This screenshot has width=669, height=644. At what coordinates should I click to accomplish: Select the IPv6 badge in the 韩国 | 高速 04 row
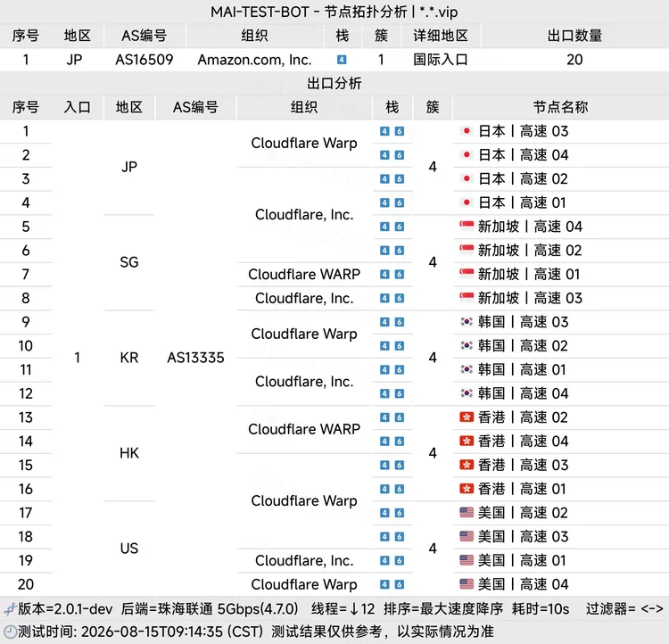coord(400,393)
